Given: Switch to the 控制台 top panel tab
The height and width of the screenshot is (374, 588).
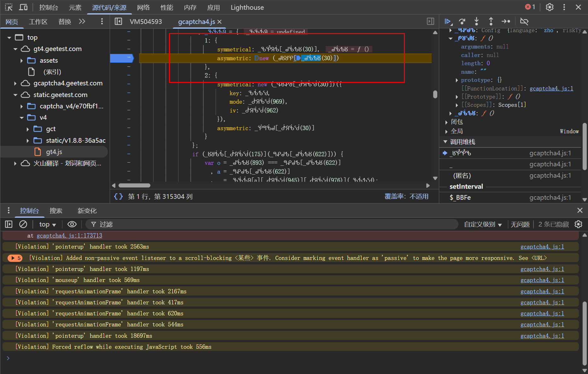Looking at the screenshot, I should point(49,7).
